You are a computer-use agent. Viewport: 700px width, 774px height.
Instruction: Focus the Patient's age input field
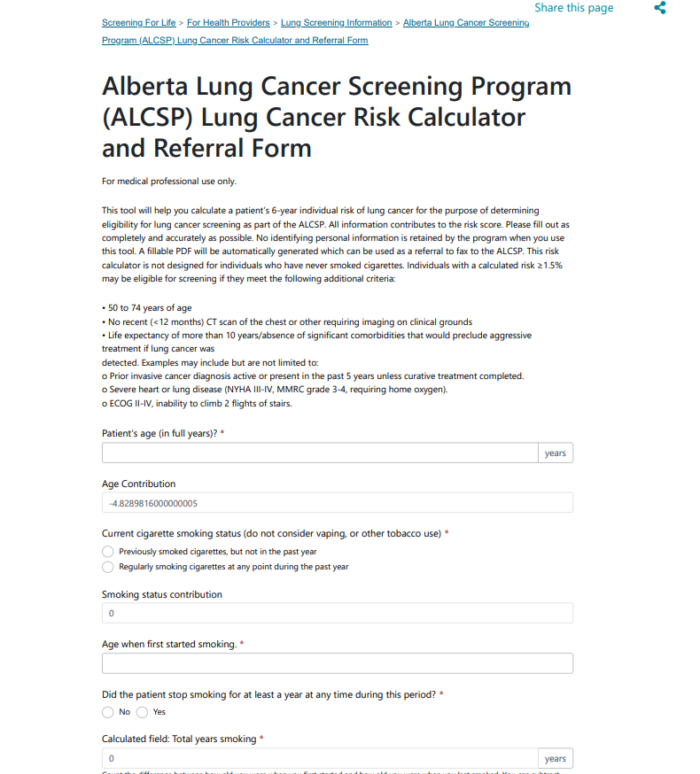[x=320, y=453]
